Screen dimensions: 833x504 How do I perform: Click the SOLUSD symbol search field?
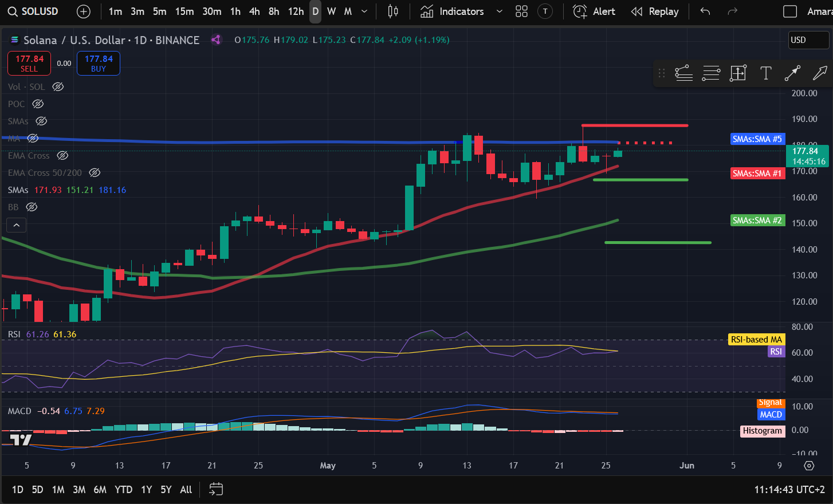[34, 11]
